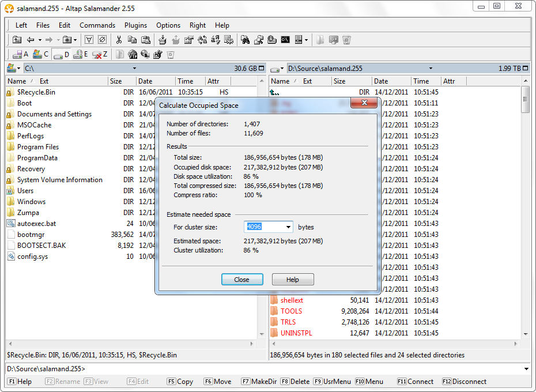The image size is (536, 392).
Task: Click the sort by name icon with a-z
Action: coord(216,40)
